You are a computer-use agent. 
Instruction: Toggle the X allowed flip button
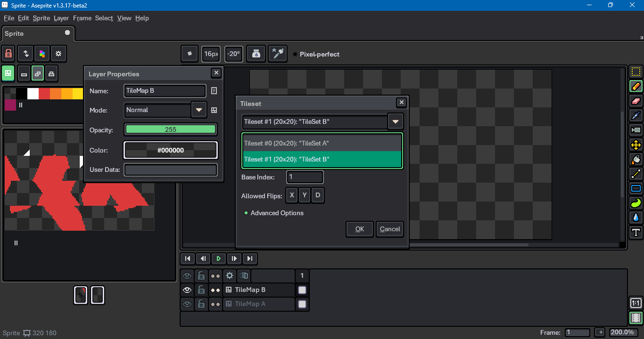292,196
